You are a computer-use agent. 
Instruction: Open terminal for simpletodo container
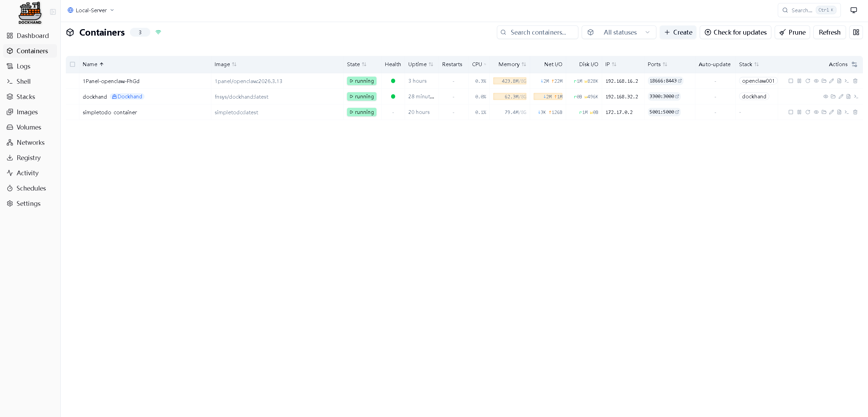pyautogui.click(x=847, y=112)
